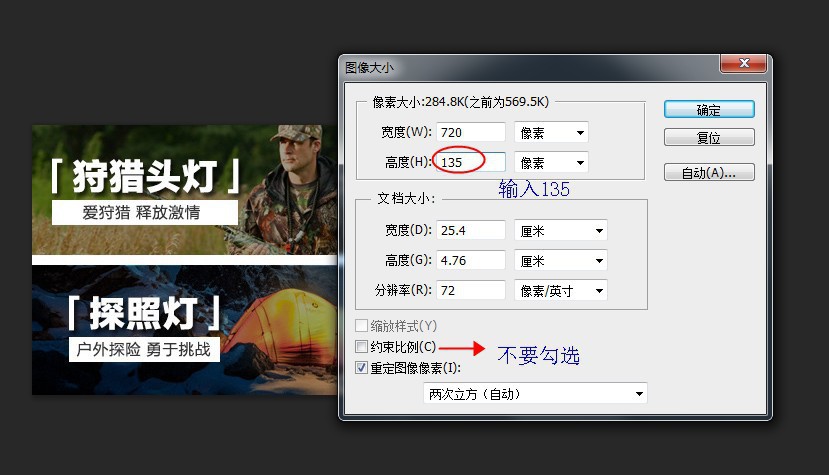Open the pixel width unit dropdown
The image size is (829, 475).
(x=551, y=132)
